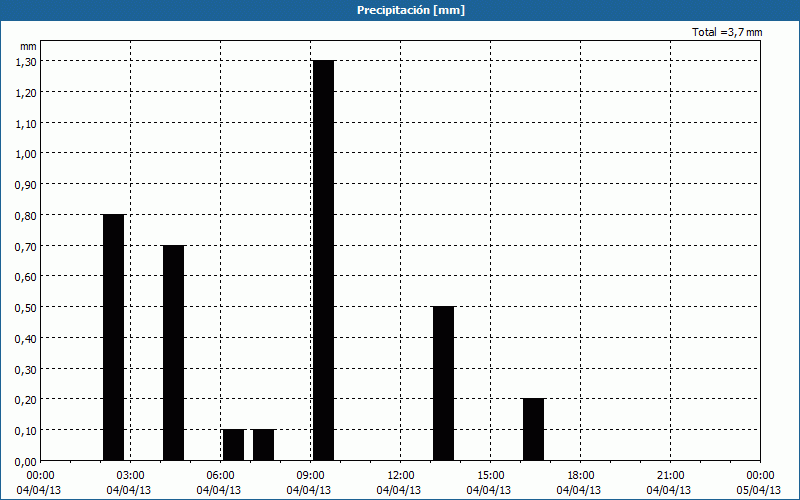
Task: Click the 0,60 y-axis label
Action: click(x=26, y=277)
